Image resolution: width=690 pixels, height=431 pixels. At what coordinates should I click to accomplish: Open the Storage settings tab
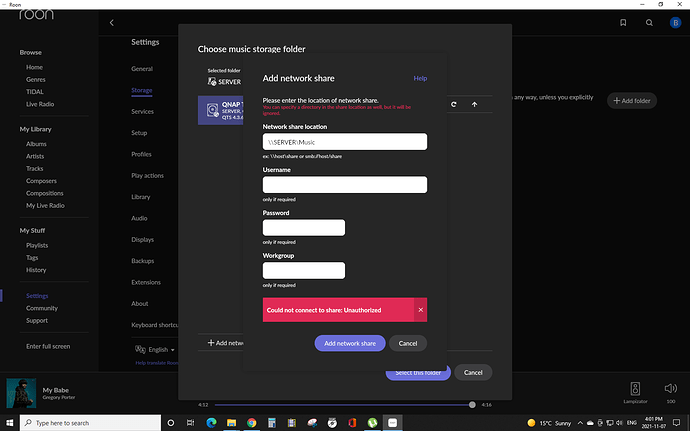(x=142, y=90)
